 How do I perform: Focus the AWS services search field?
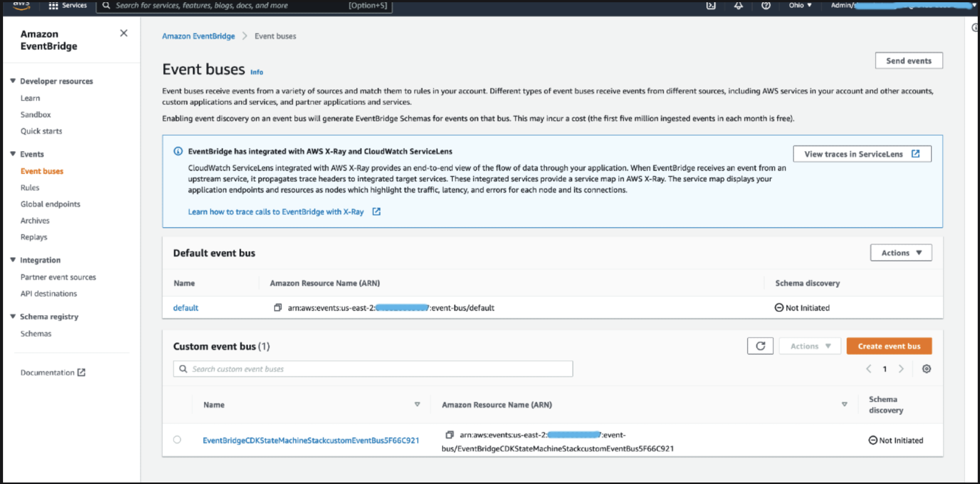244,5
